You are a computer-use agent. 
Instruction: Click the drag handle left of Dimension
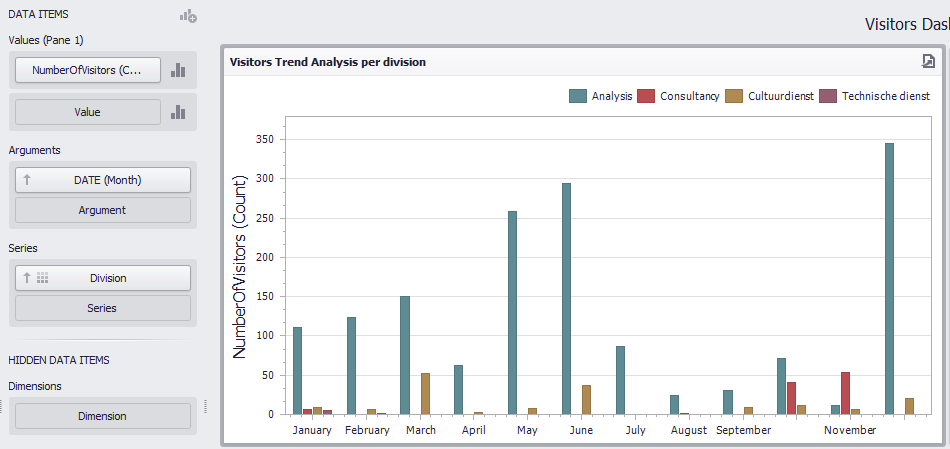click(3, 407)
